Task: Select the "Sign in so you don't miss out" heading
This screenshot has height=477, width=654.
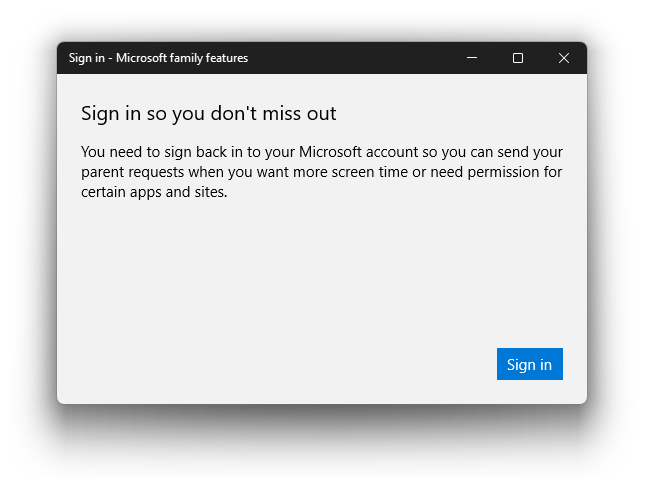Action: pyautogui.click(x=209, y=113)
